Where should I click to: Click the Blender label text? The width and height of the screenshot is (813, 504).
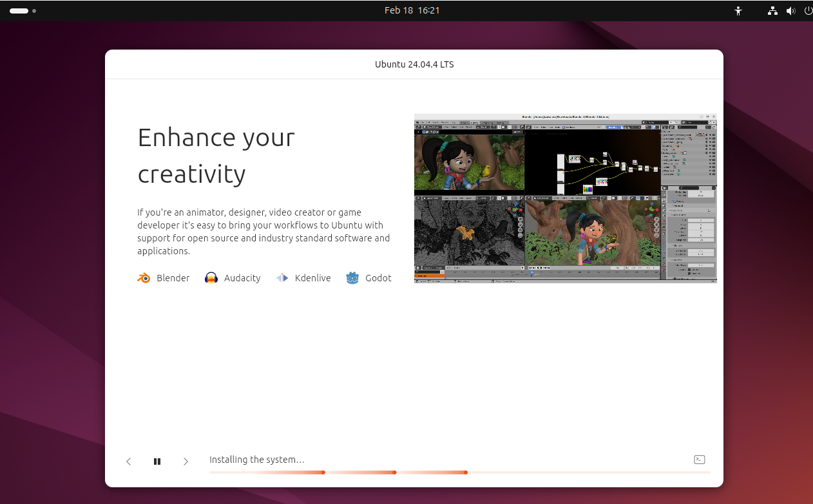[x=173, y=278]
